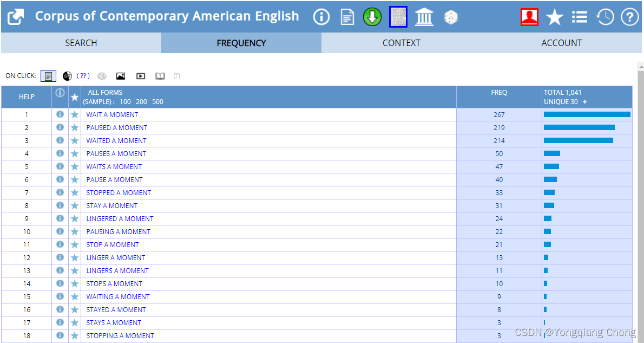Viewport: 644px width, 343px height.
Task: Click the help question mark icon in the header
Action: [x=629, y=17]
